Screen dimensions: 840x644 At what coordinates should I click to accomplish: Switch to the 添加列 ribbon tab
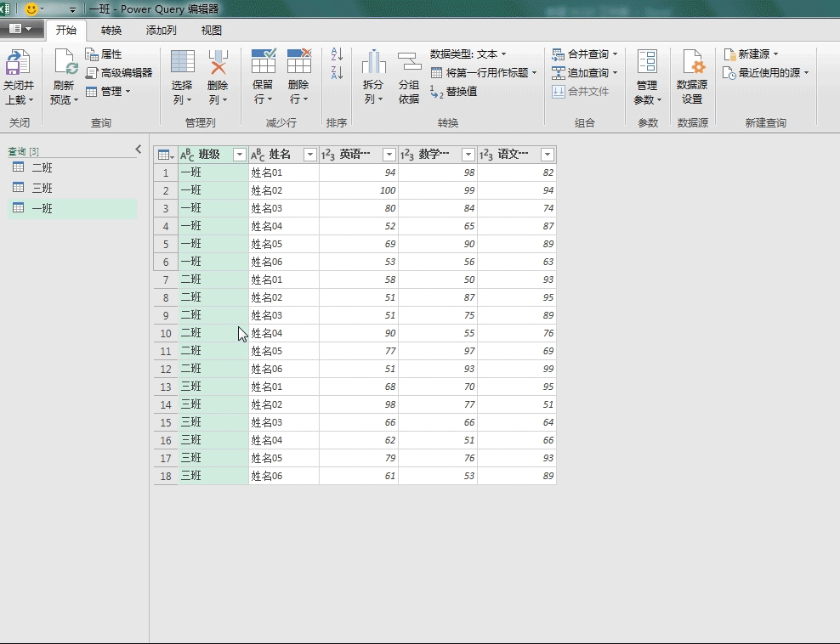tap(161, 31)
